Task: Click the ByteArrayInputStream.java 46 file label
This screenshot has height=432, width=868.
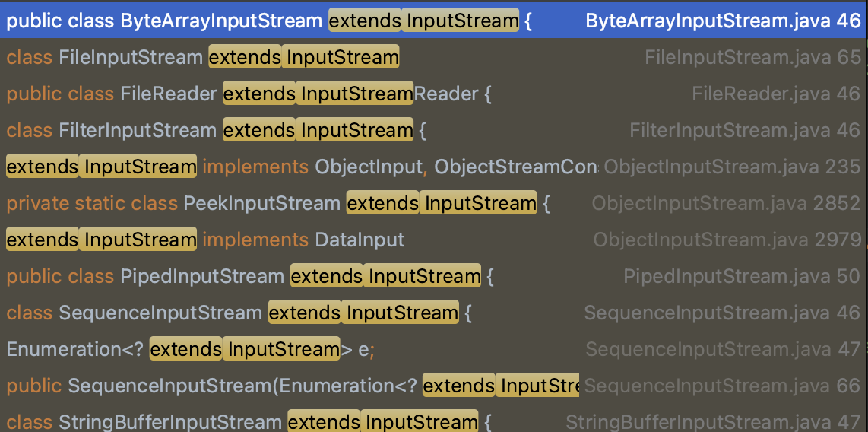Action: (723, 21)
